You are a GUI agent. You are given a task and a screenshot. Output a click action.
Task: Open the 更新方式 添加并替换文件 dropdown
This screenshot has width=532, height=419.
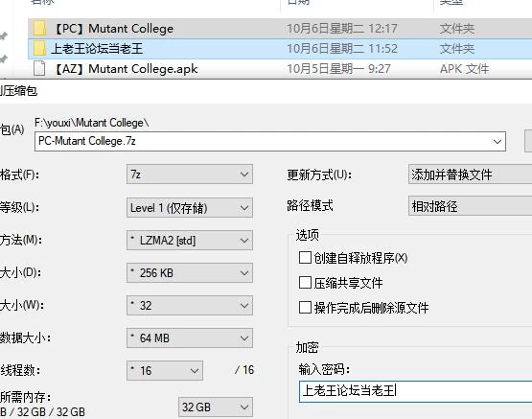(471, 175)
